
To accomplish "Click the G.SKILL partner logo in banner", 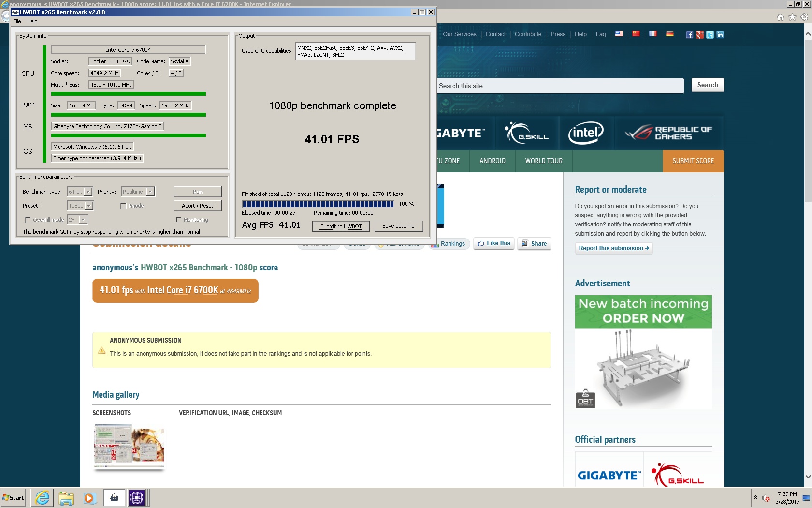I will pos(527,133).
